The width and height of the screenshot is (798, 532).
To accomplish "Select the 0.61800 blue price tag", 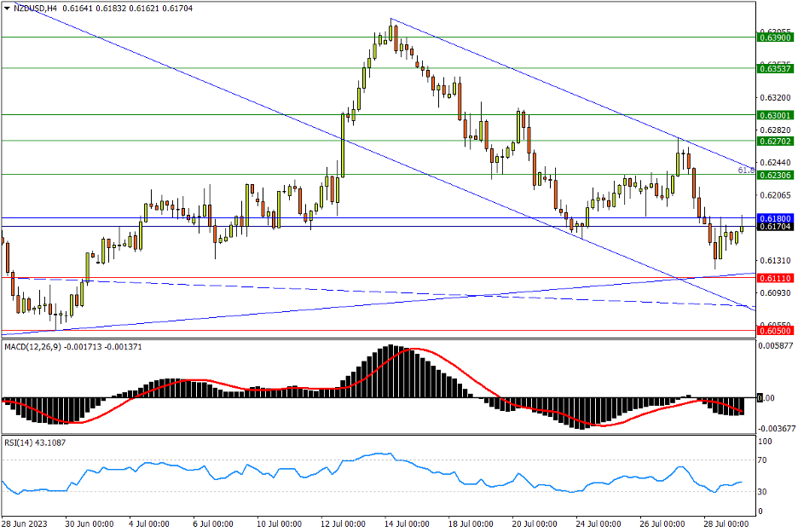I will [x=775, y=218].
